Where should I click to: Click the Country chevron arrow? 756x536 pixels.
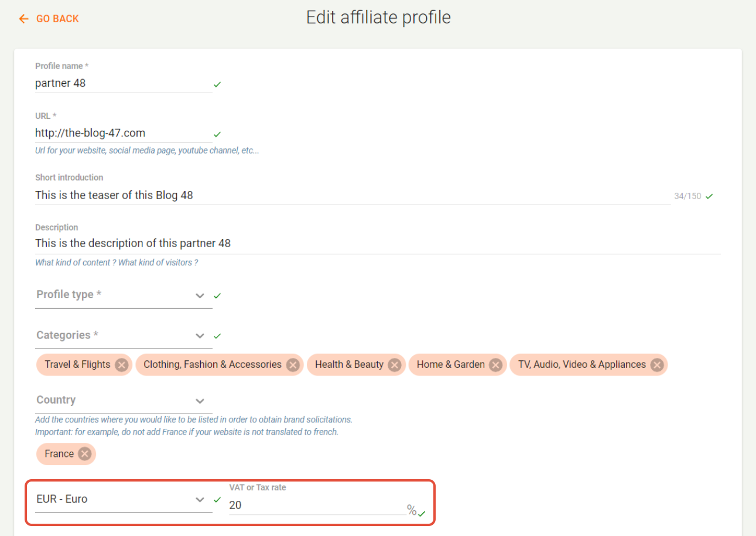coord(200,401)
